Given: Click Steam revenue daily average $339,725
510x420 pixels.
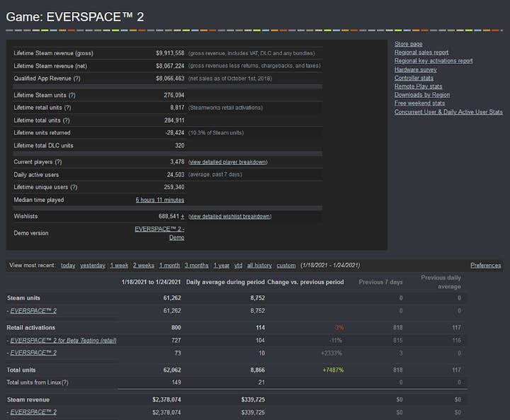Looking at the screenshot, I should (253, 400).
